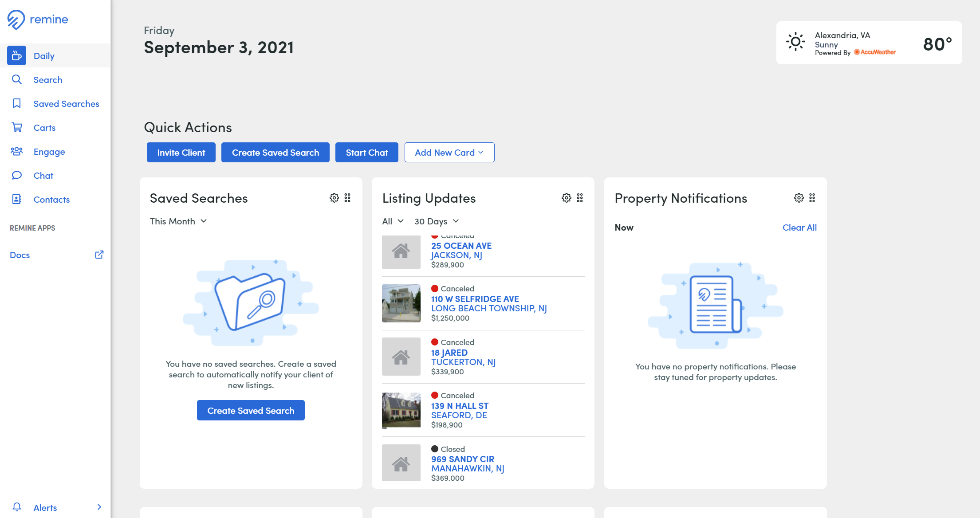Click Create Saved Search in Quick Actions
980x518 pixels.
click(x=276, y=152)
